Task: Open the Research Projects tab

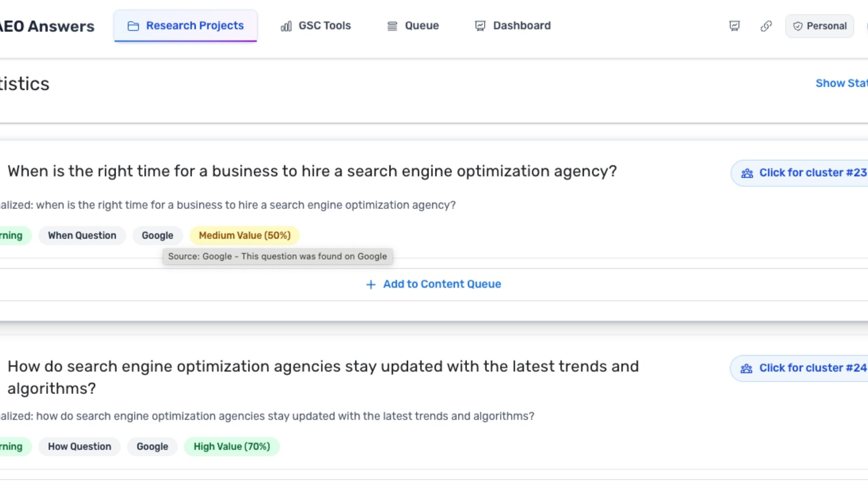Action: [x=194, y=26]
